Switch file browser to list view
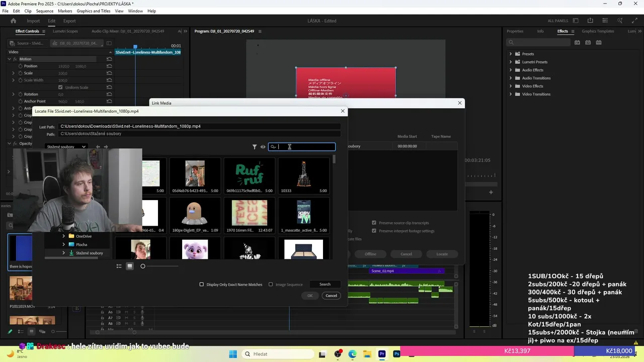 (119, 266)
